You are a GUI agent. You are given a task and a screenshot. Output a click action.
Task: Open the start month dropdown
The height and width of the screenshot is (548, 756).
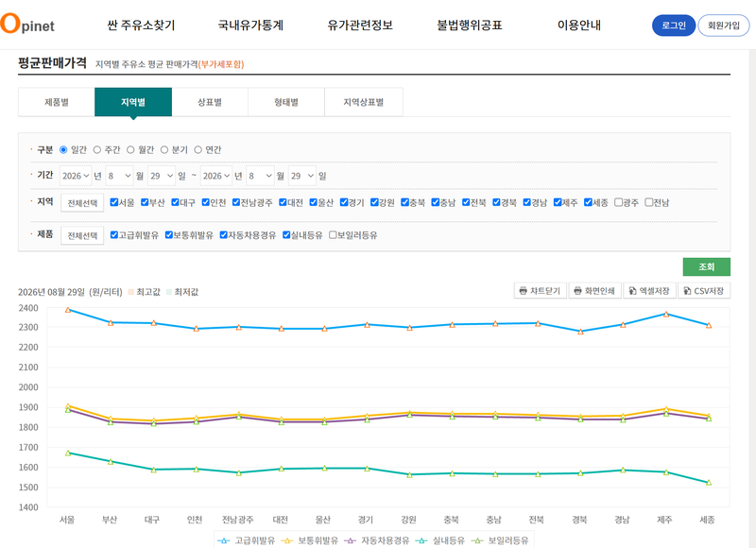[x=119, y=176]
